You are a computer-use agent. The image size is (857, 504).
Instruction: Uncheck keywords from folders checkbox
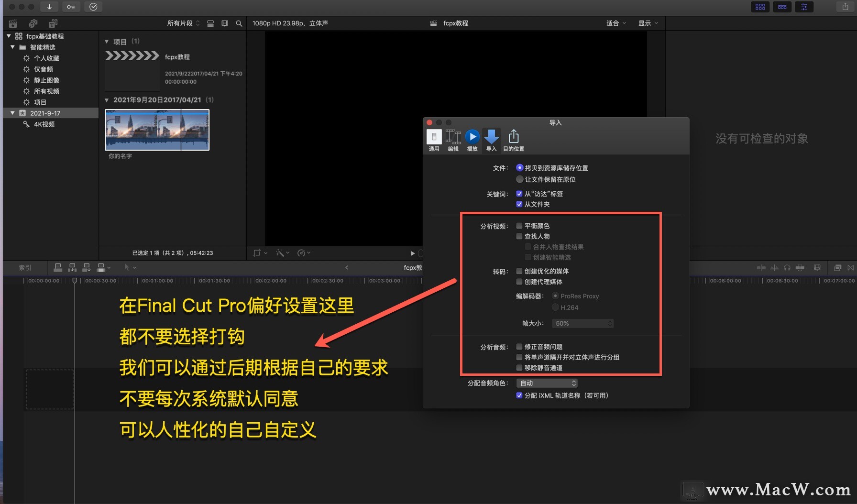(x=519, y=204)
